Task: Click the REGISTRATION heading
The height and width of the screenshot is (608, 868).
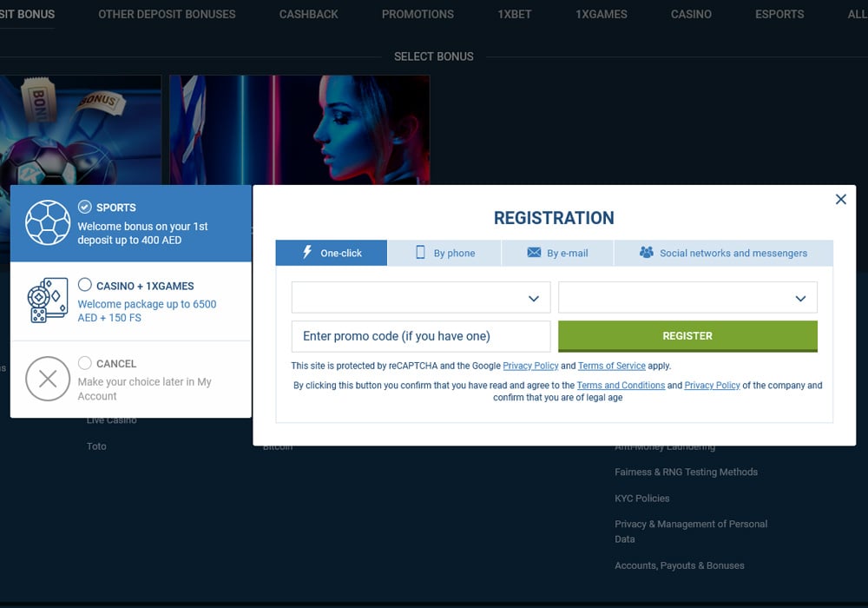Action: tap(554, 218)
